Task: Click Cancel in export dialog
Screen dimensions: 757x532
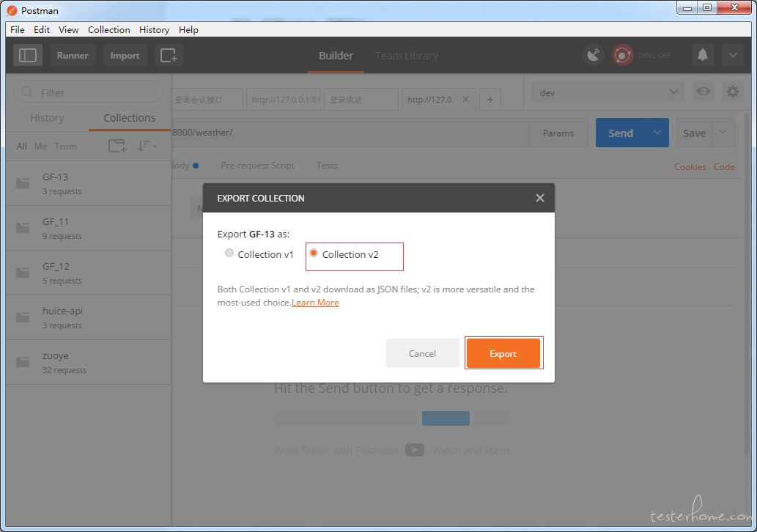Action: pos(422,353)
